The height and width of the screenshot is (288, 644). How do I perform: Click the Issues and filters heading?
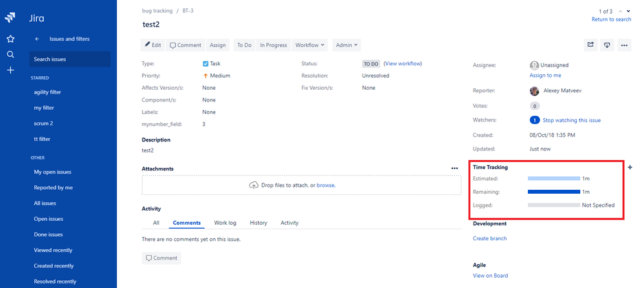(70, 39)
